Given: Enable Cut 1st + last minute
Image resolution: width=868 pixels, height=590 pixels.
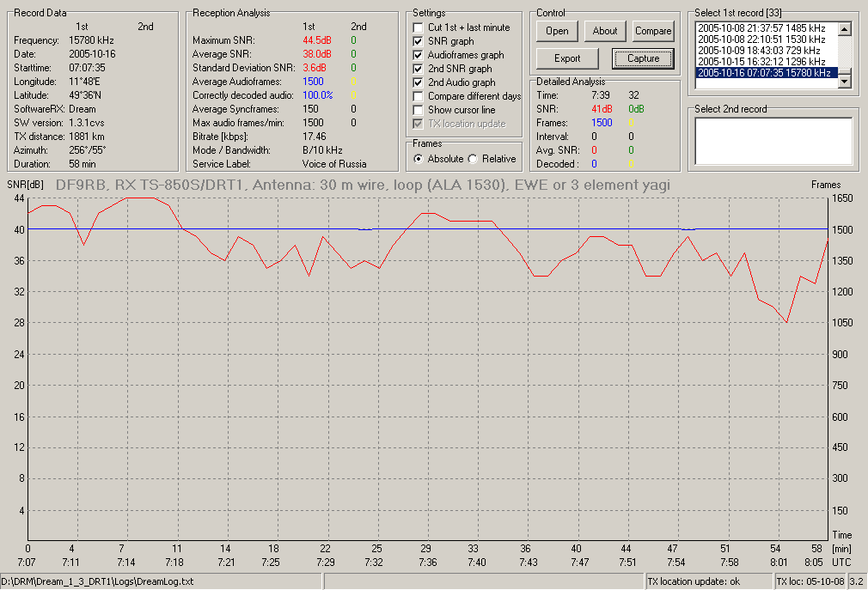Looking at the screenshot, I should point(418,27).
